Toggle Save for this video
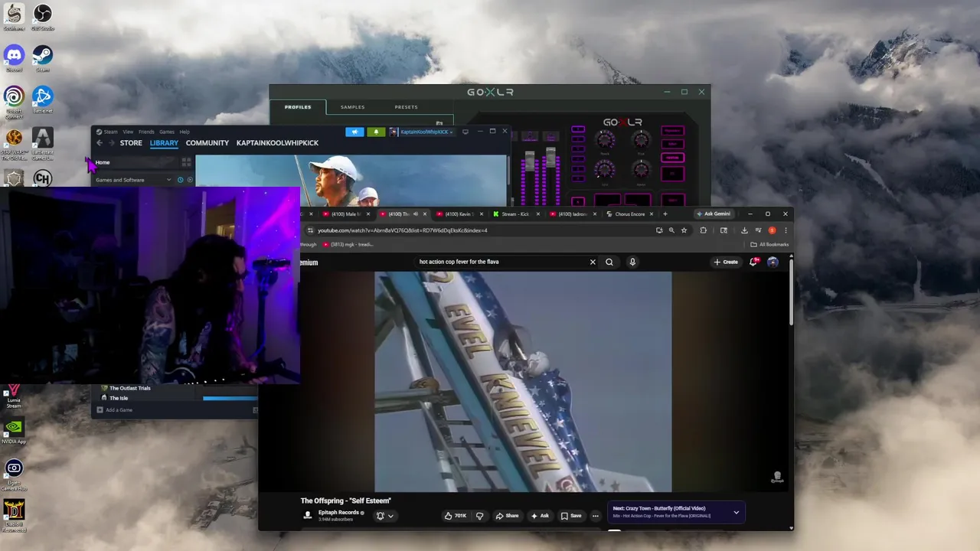 pyautogui.click(x=571, y=516)
